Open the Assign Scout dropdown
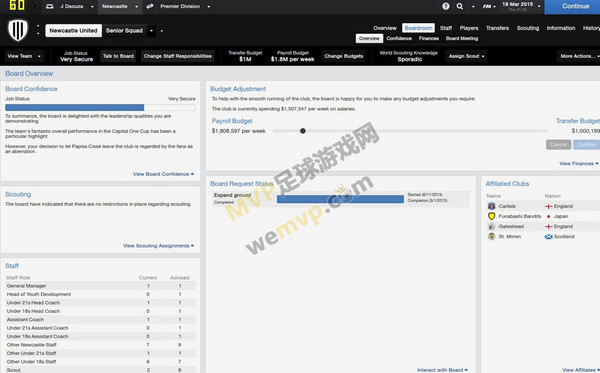 click(x=466, y=56)
